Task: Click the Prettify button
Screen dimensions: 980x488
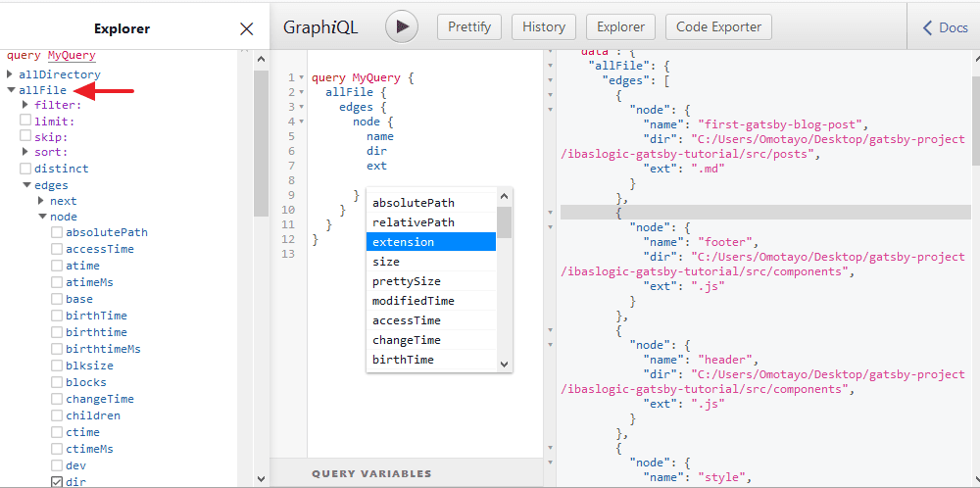Action: point(469,26)
